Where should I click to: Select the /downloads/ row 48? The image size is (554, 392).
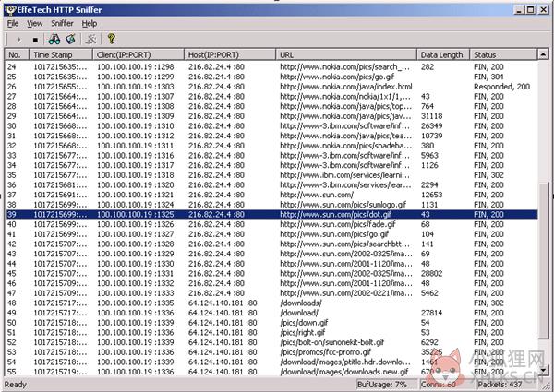coord(272,303)
